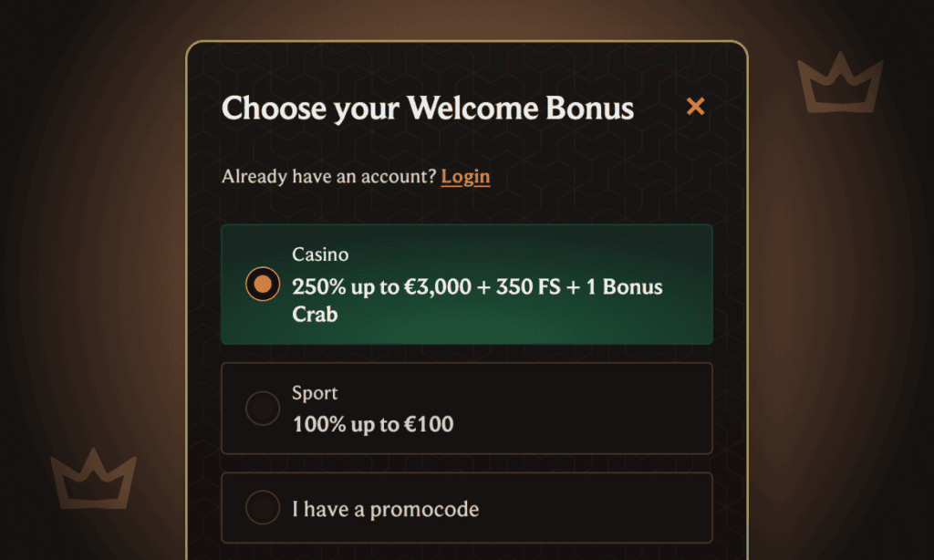Click the crown icon at bottom left
This screenshot has width=934, height=560.
[x=93, y=478]
